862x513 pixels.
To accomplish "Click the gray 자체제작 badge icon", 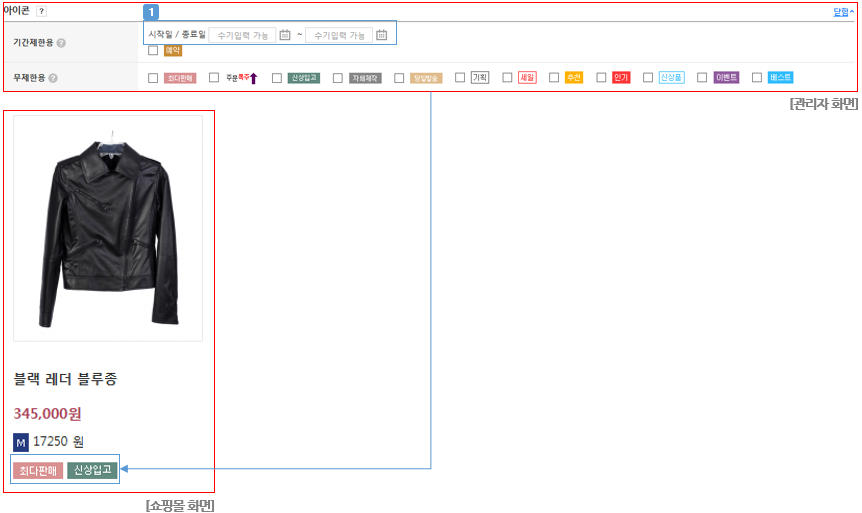I will click(x=365, y=78).
